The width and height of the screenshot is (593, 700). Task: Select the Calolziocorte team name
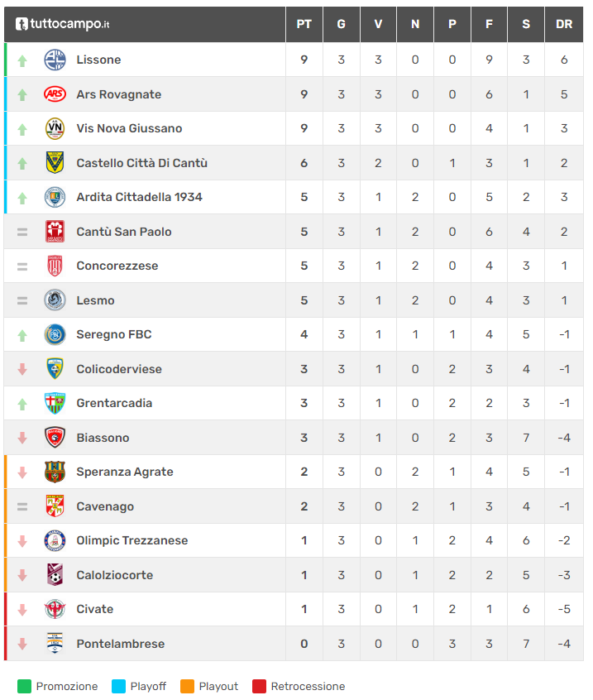point(114,575)
